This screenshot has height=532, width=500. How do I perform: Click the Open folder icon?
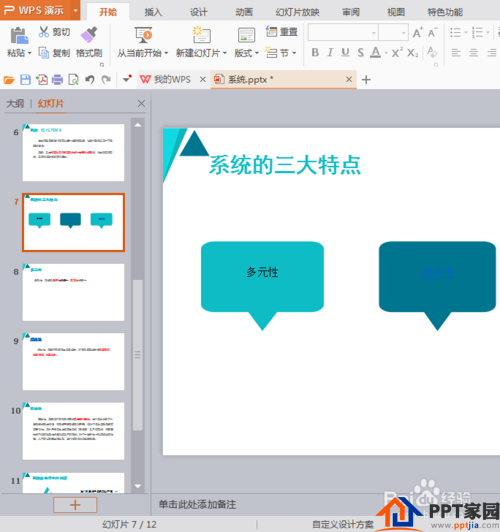[9, 80]
